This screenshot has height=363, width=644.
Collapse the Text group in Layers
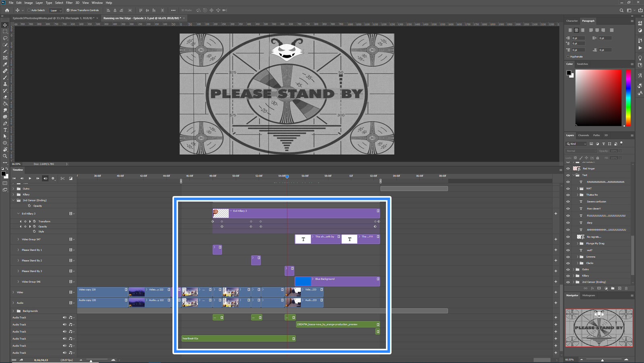point(574,175)
